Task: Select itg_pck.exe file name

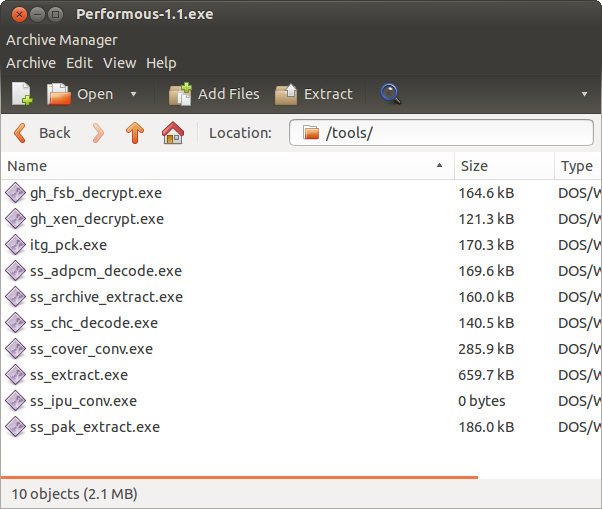Action: point(68,245)
